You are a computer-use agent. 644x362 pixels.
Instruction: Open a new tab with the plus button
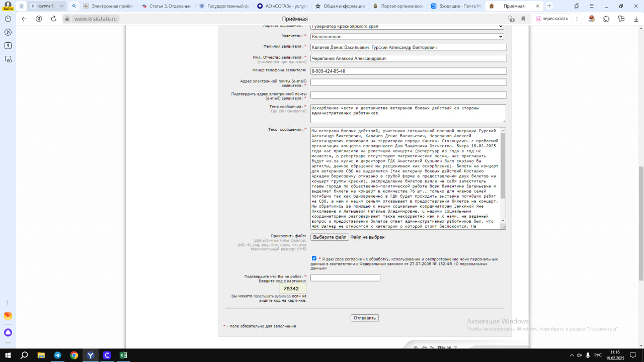pyautogui.click(x=549, y=6)
